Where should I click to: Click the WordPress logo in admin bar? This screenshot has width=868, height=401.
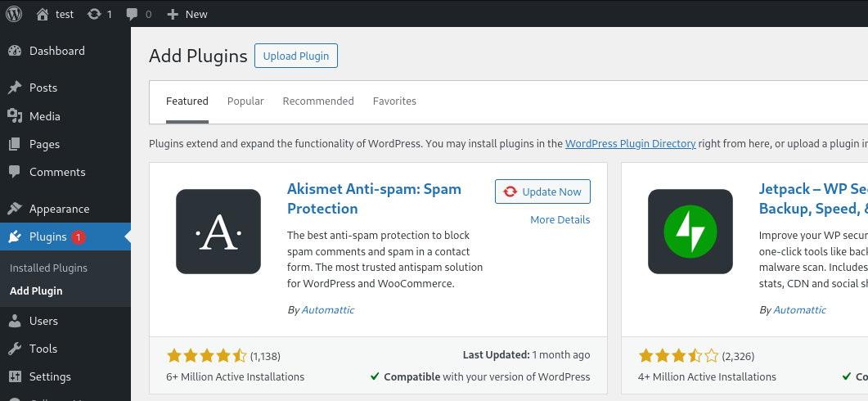14,14
